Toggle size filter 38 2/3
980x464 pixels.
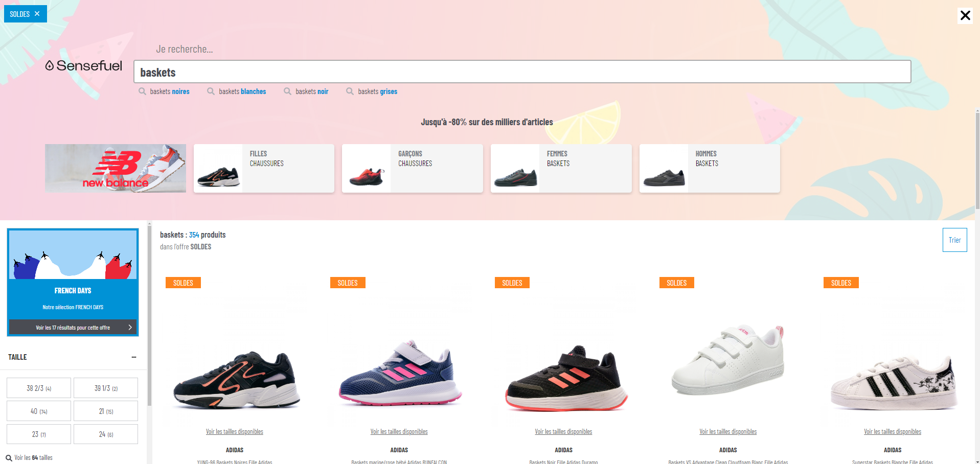(39, 388)
